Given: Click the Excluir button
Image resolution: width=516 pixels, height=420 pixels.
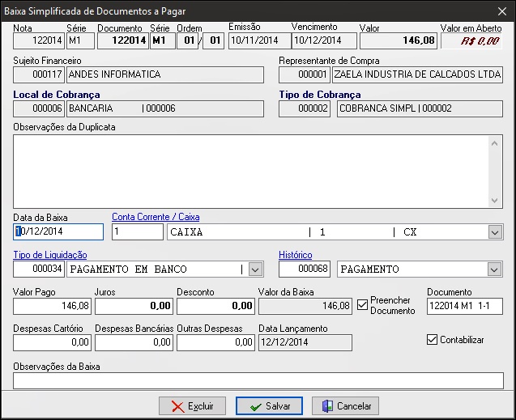Looking at the screenshot, I should tap(193, 406).
